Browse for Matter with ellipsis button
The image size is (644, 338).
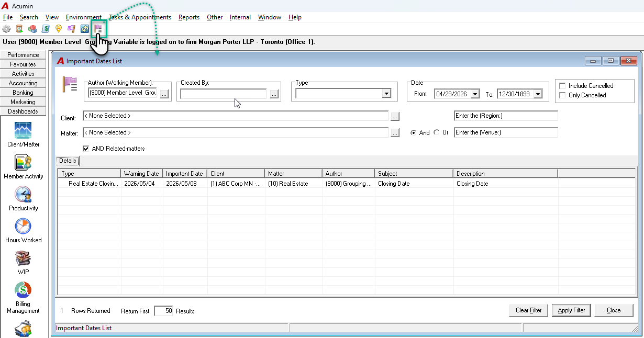(395, 133)
